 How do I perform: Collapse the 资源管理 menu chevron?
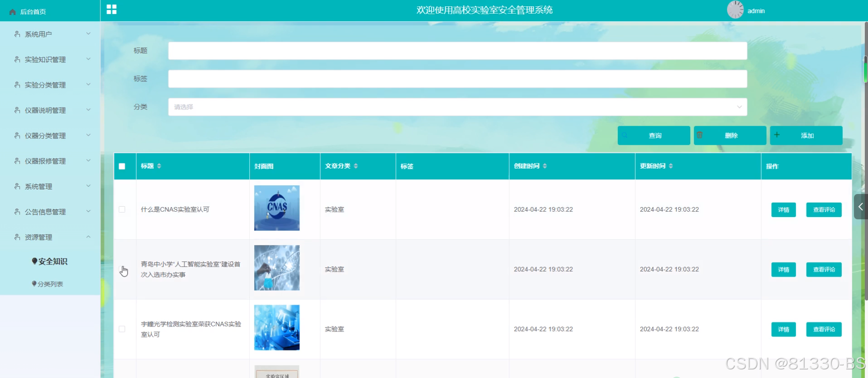[88, 236]
